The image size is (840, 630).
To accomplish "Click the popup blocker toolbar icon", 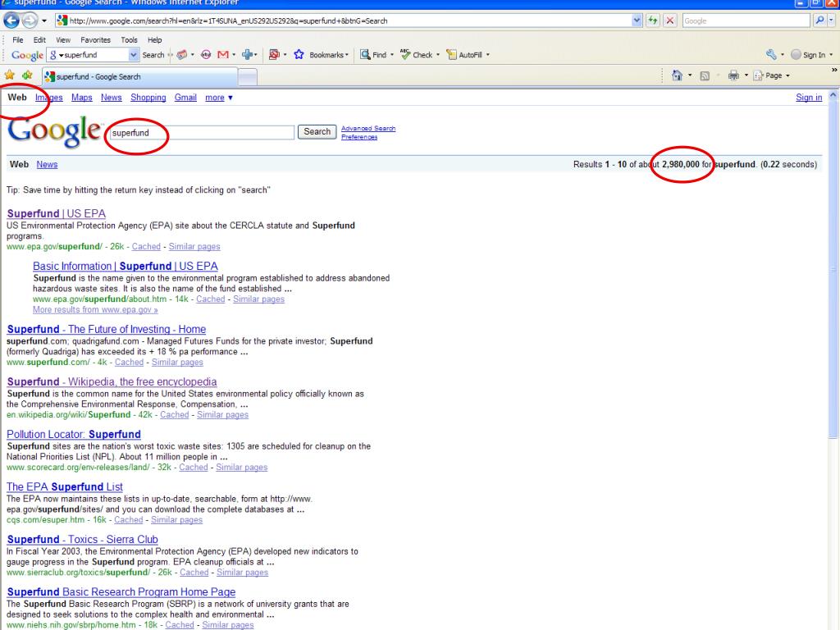I will point(274,55).
